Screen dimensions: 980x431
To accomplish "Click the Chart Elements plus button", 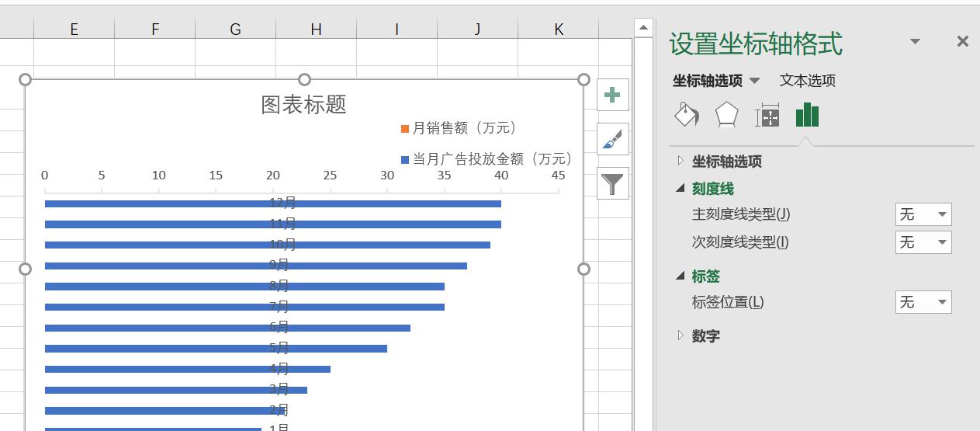I will [612, 95].
